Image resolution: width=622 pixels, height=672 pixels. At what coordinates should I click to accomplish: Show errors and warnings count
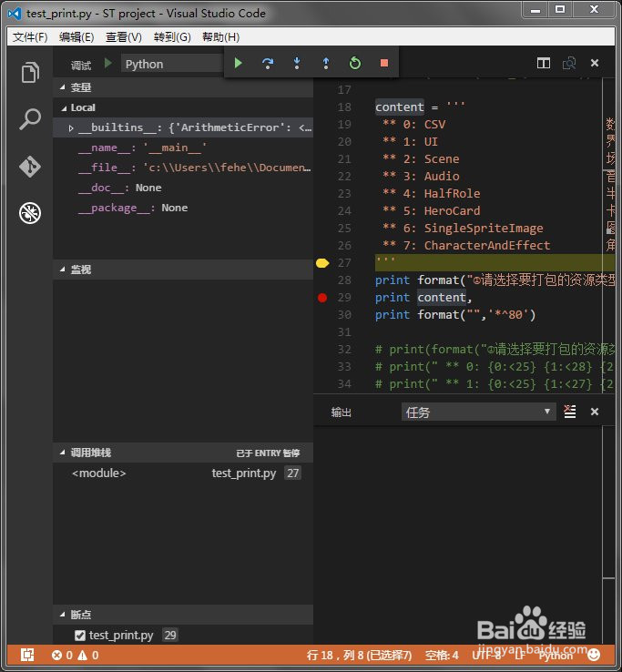75,655
